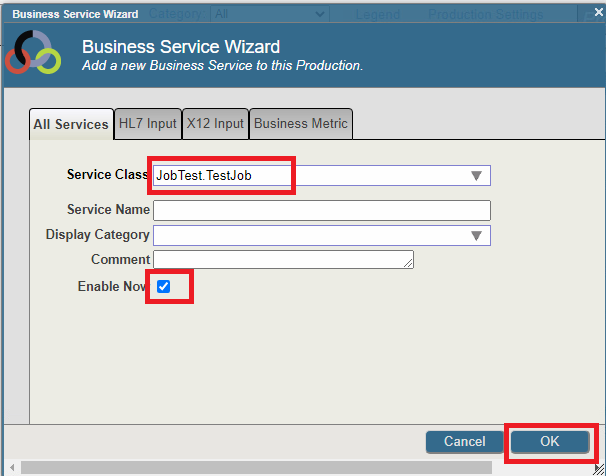Switch to the All Services tab
The image size is (606, 476).
click(x=70, y=124)
